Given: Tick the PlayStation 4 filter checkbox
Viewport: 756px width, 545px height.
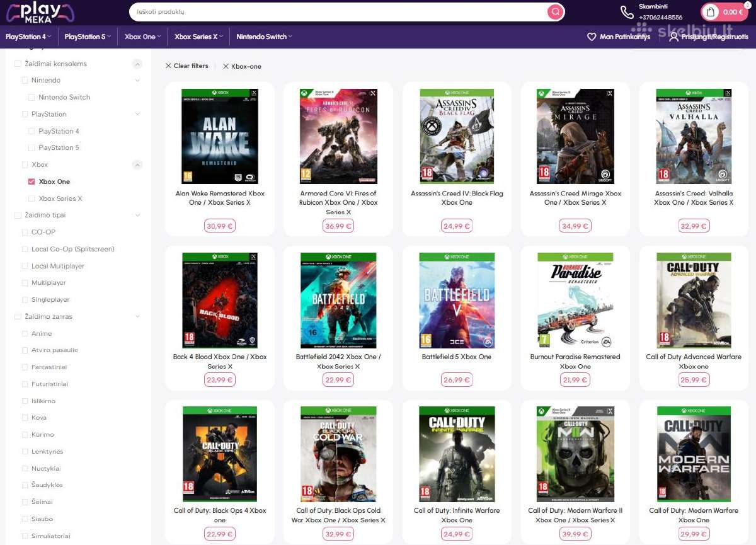Looking at the screenshot, I should point(31,131).
